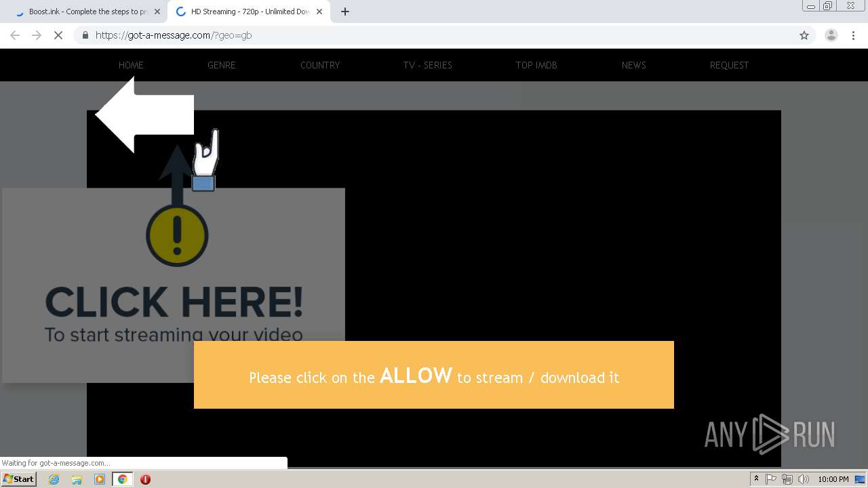Open the Windows Start menu
868x488 pixels.
click(x=18, y=479)
